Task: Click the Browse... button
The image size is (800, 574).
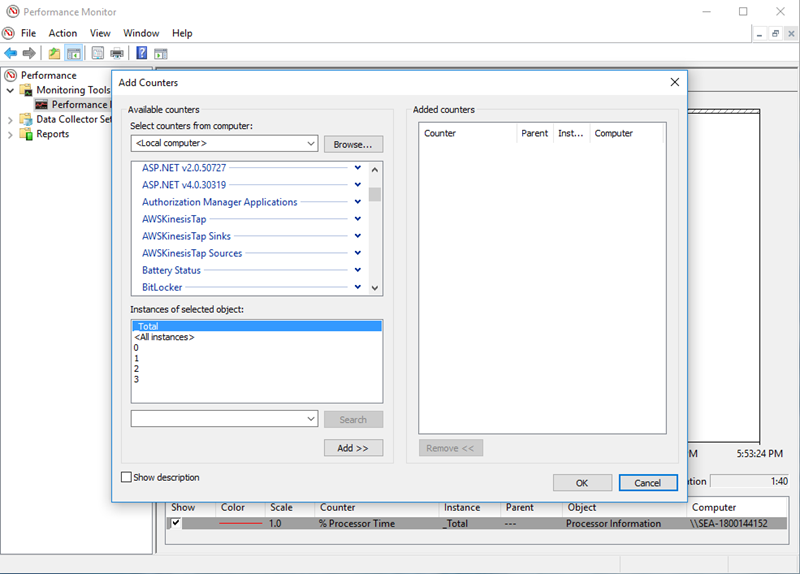Action: 353,144
